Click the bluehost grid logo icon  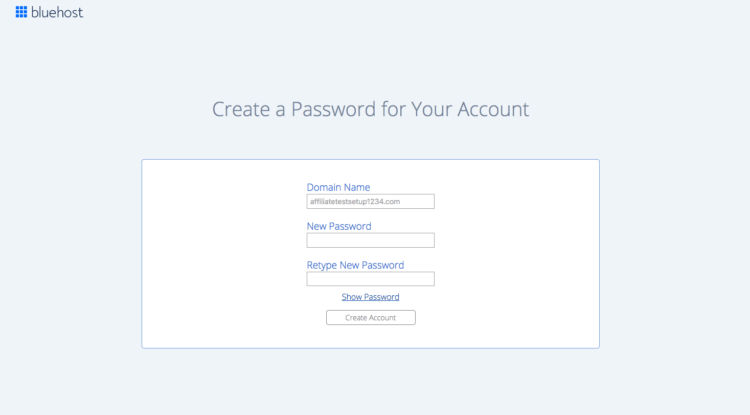(21, 13)
